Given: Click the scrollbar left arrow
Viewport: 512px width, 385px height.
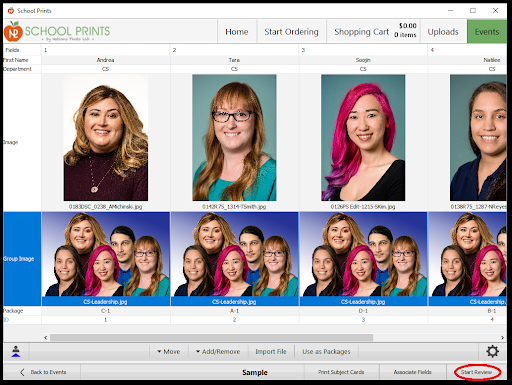Looking at the screenshot, I should click(46, 338).
